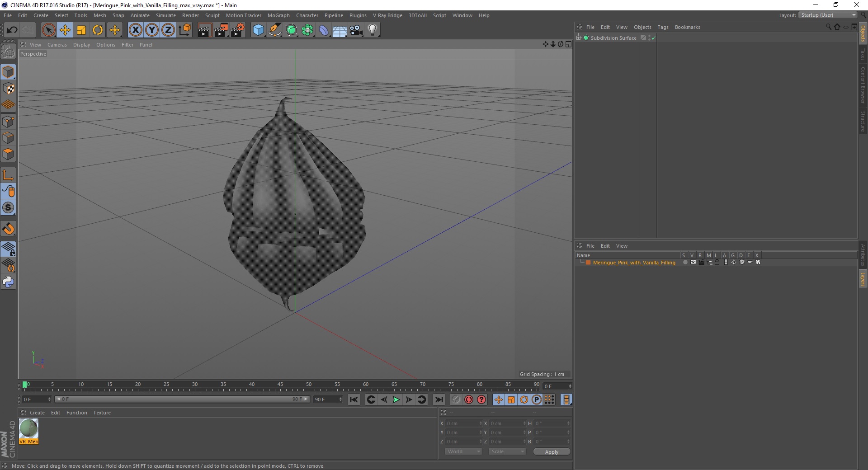Open the Scale mode dropdown
Screen dimensions: 868x470
click(507, 451)
